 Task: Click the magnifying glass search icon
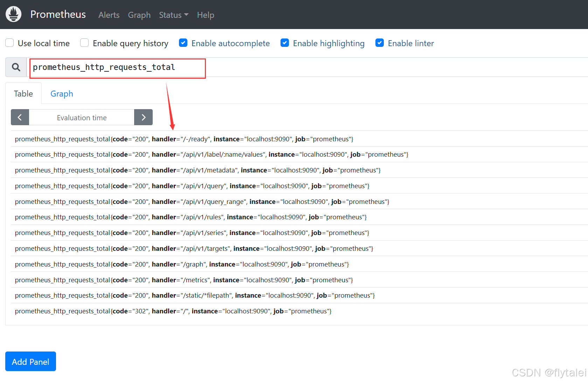[x=16, y=67]
